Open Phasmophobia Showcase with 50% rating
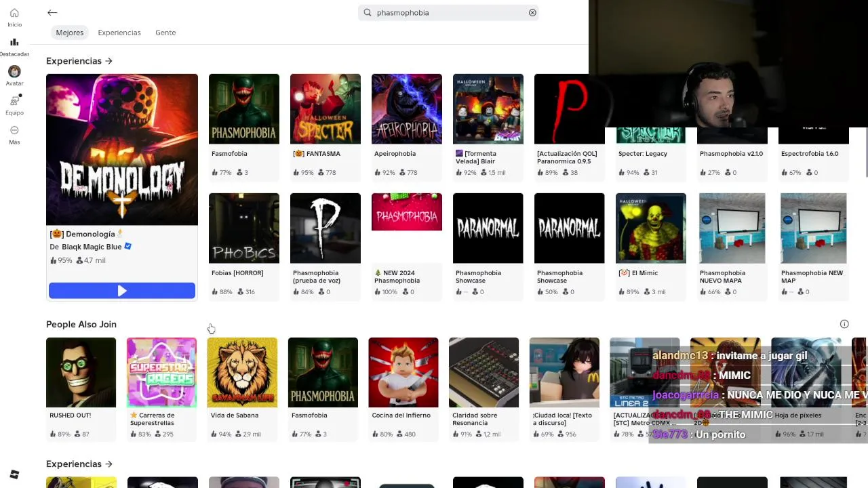This screenshot has width=868, height=488. coord(570,247)
